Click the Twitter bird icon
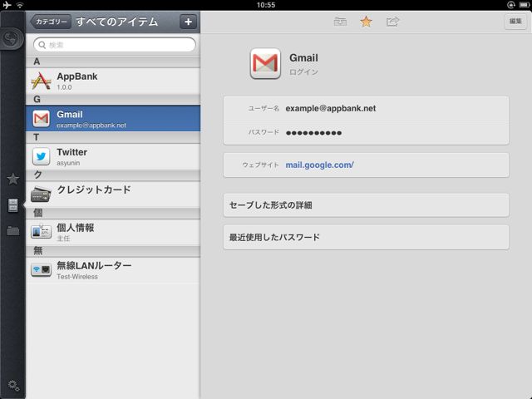This screenshot has height=399, width=532. (41, 156)
